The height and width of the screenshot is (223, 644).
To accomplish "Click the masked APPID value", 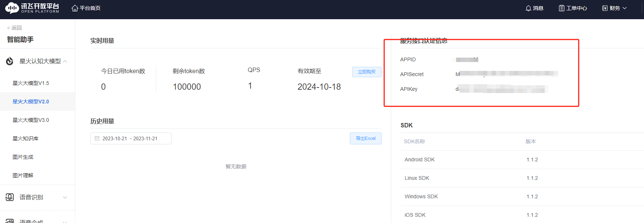I will point(467,59).
